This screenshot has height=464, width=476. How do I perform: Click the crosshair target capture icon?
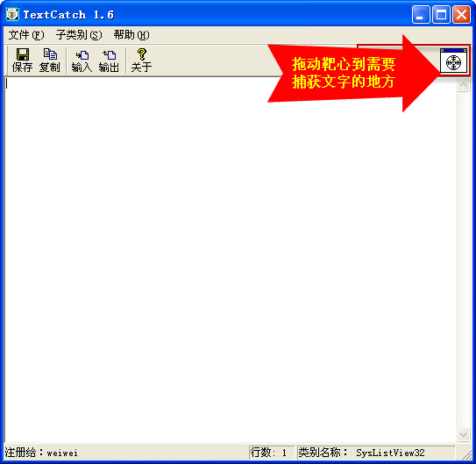tap(453, 61)
